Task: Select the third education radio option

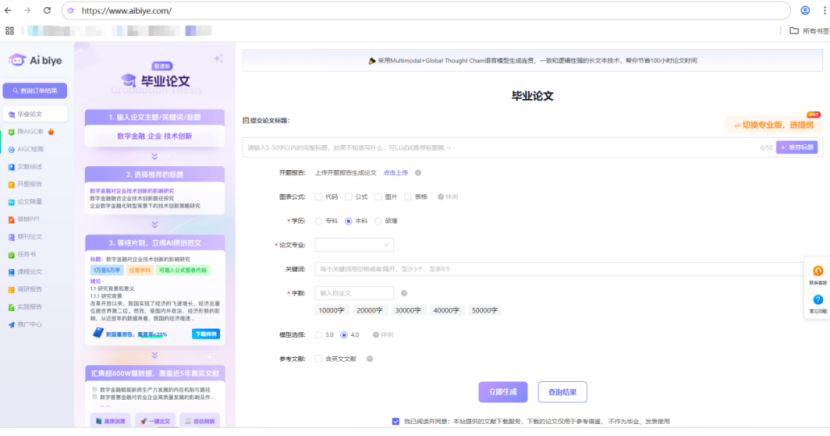Action: (x=378, y=221)
